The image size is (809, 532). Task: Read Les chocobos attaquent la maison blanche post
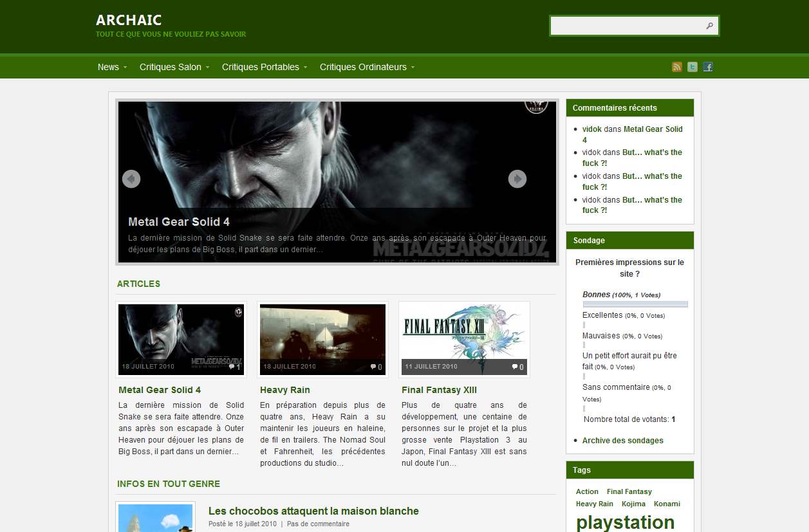pos(313,511)
